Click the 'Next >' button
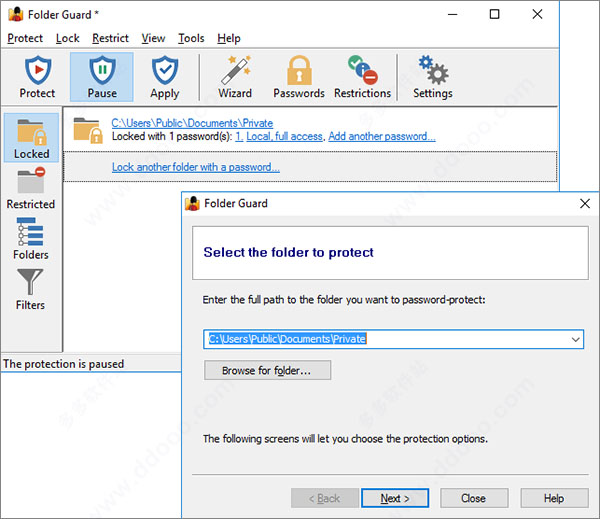This screenshot has width=600, height=519. coord(395,498)
